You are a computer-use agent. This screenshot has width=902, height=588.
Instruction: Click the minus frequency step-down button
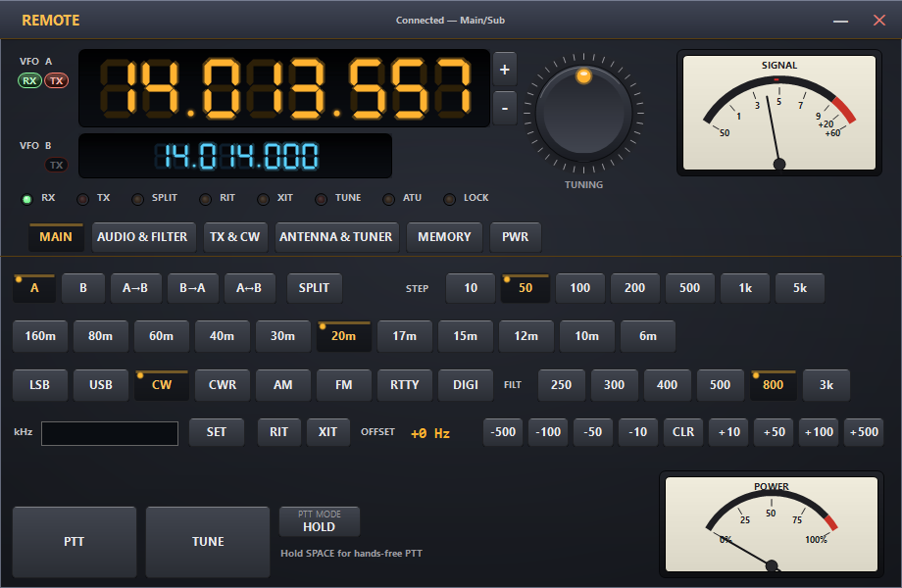(x=505, y=108)
